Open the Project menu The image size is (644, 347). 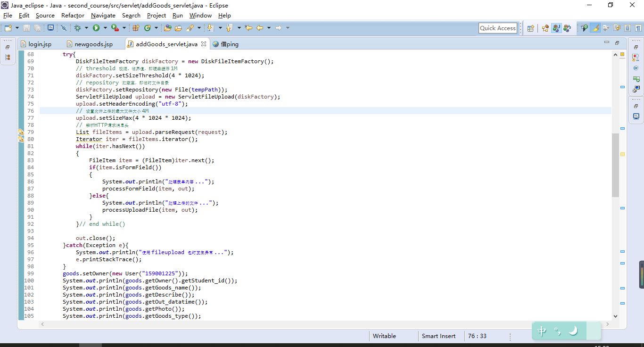(x=157, y=15)
